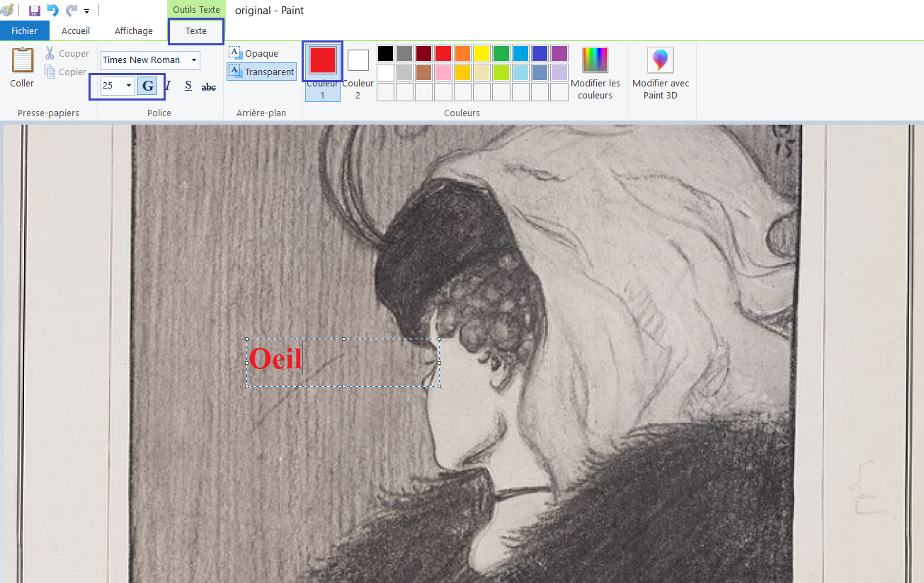Copy the selection using Copier
Viewport: 924px width, 583px height.
(x=65, y=72)
